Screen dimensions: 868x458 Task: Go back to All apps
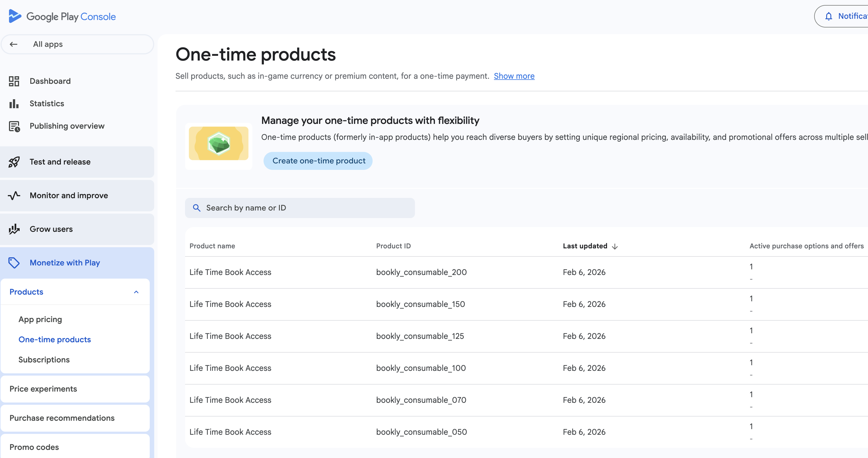click(77, 44)
